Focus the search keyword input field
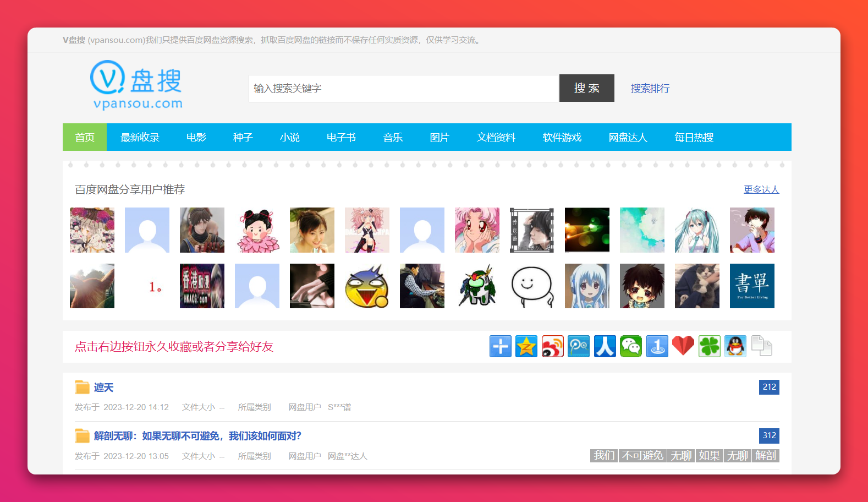 coord(404,89)
